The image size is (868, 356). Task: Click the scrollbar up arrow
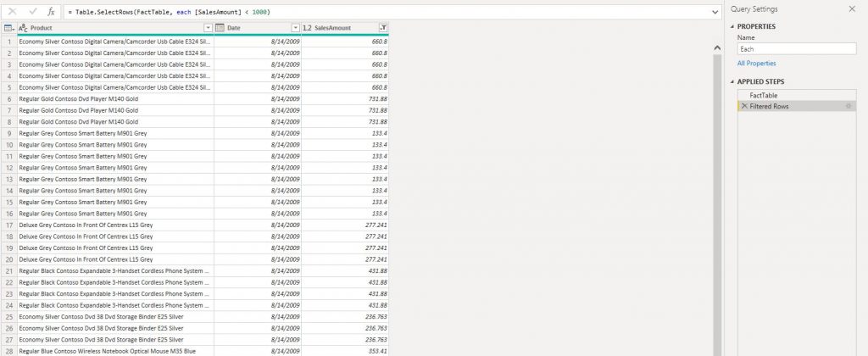[717, 48]
